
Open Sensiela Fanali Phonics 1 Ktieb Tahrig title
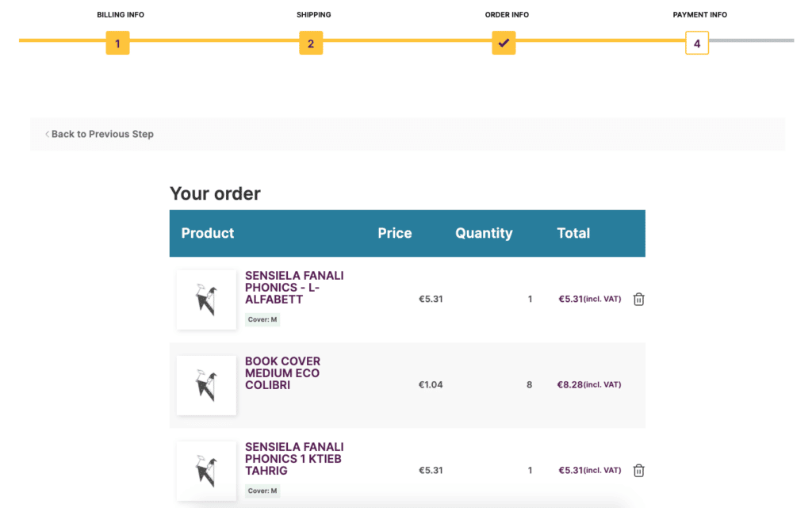click(293, 459)
